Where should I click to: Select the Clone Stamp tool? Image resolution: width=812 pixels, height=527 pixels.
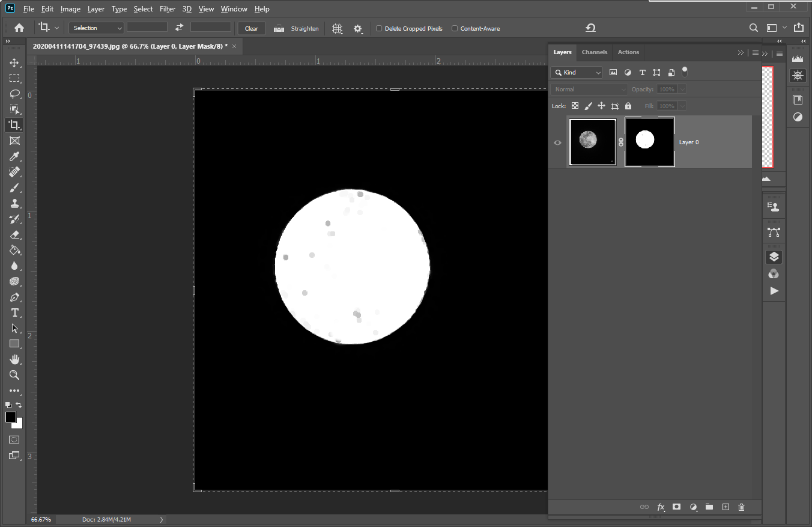pos(14,203)
